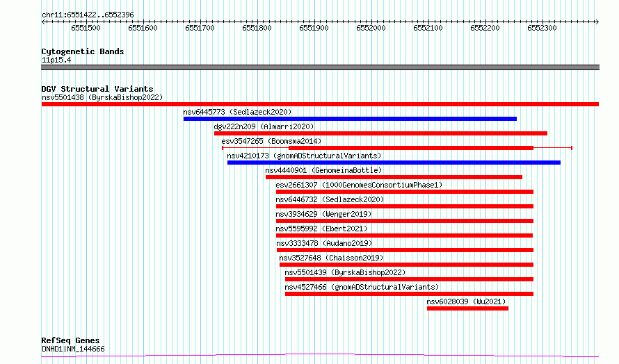This screenshot has height=364, width=619.
Task: Click the DGV Structural Variants track title
Action: click(x=97, y=89)
